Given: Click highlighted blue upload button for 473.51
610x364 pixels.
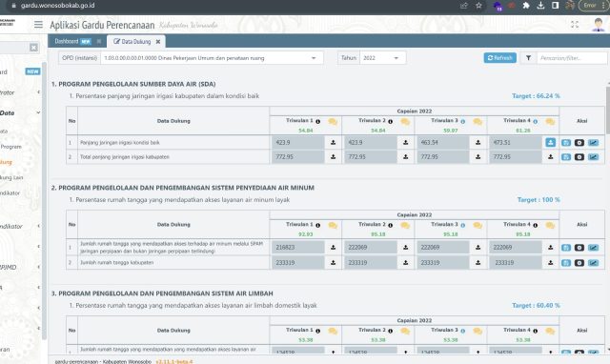Looking at the screenshot, I should click(551, 143).
